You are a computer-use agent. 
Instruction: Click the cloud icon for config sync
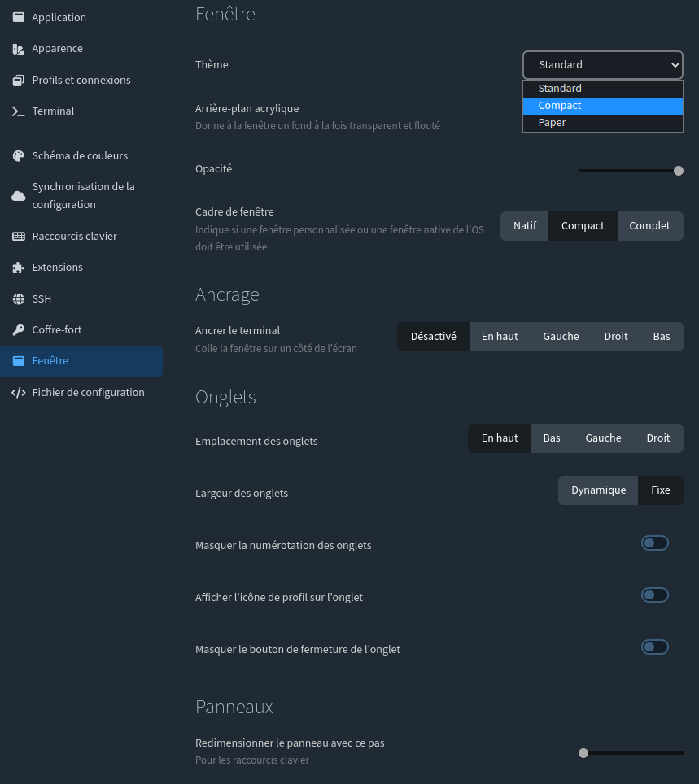(18, 196)
